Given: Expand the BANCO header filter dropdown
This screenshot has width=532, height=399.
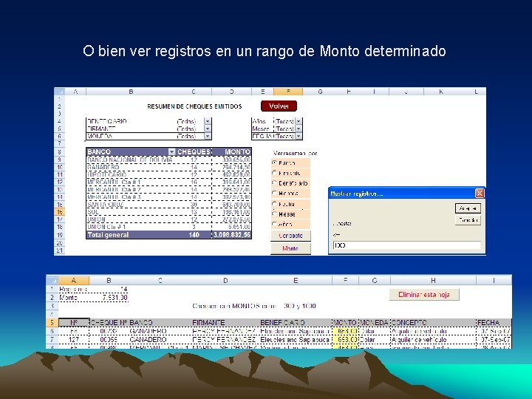Looking at the screenshot, I should (x=172, y=151).
